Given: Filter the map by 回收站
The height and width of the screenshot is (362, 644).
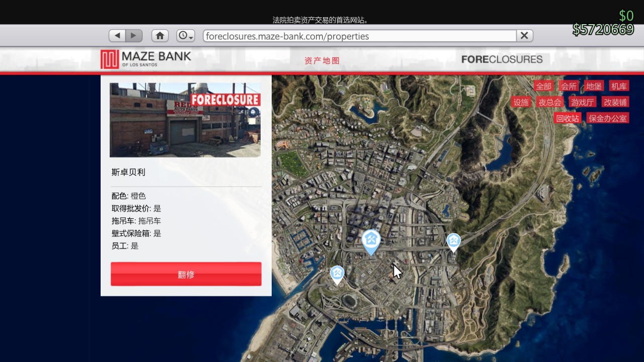Looking at the screenshot, I should coord(568,118).
